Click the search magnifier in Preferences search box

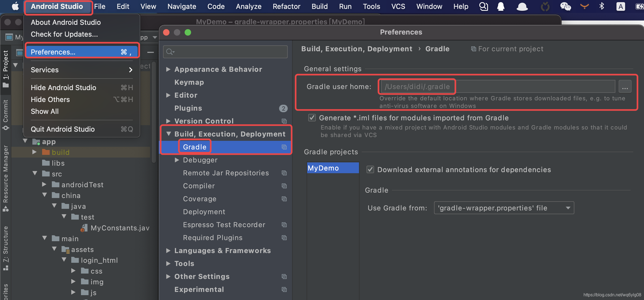(x=170, y=52)
